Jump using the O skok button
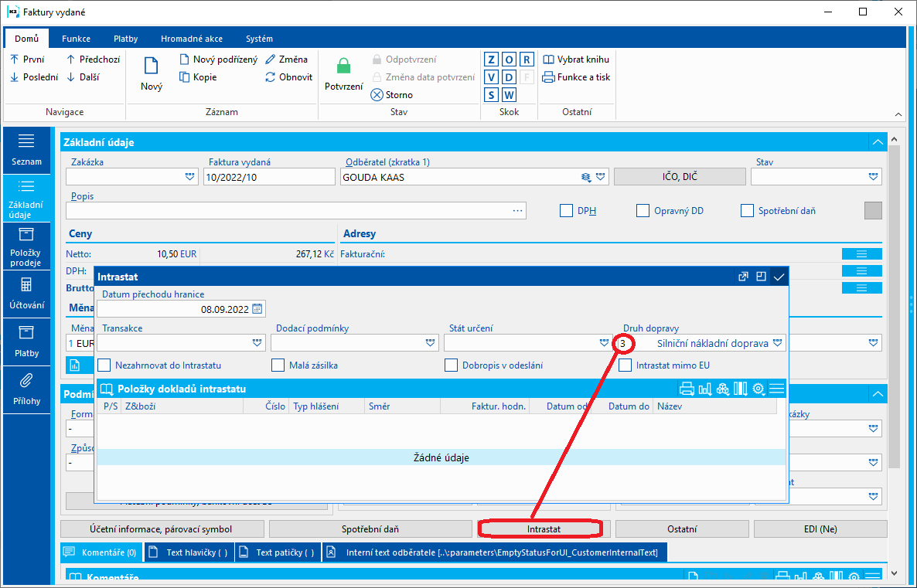Screen dimensions: 917x588 pyautogui.click(x=510, y=59)
